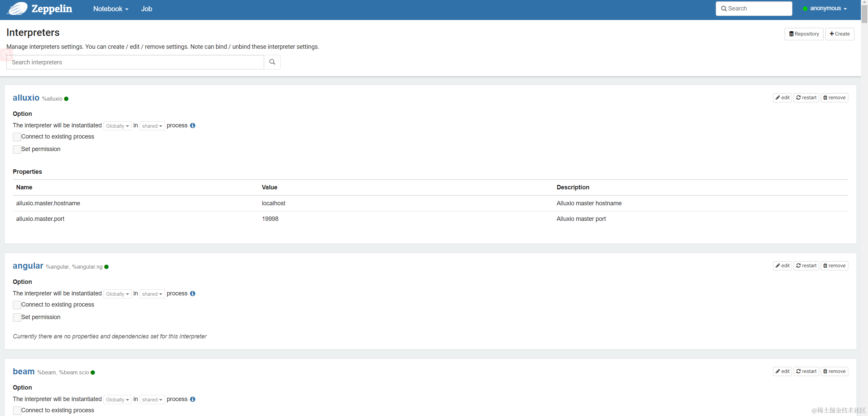Viewport: 868px width, 416px height.
Task: Check Set permission under angular
Action: click(x=17, y=317)
